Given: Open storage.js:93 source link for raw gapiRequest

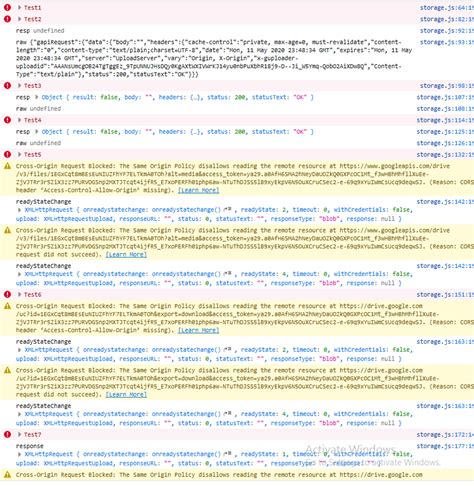Looking at the screenshot, I should tap(447, 42).
